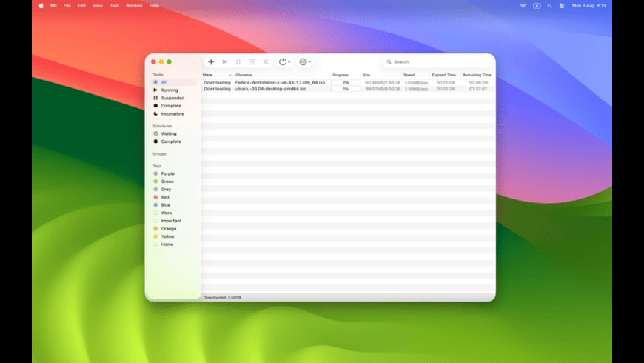Select the Fedora-Workstation-Live-44-1.7.x86_64.iso row
644x363 pixels.
pos(349,83)
